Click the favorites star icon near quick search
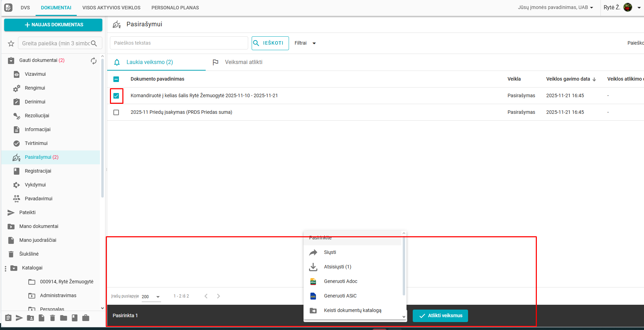Image resolution: width=644 pixels, height=330 pixels. (x=11, y=44)
